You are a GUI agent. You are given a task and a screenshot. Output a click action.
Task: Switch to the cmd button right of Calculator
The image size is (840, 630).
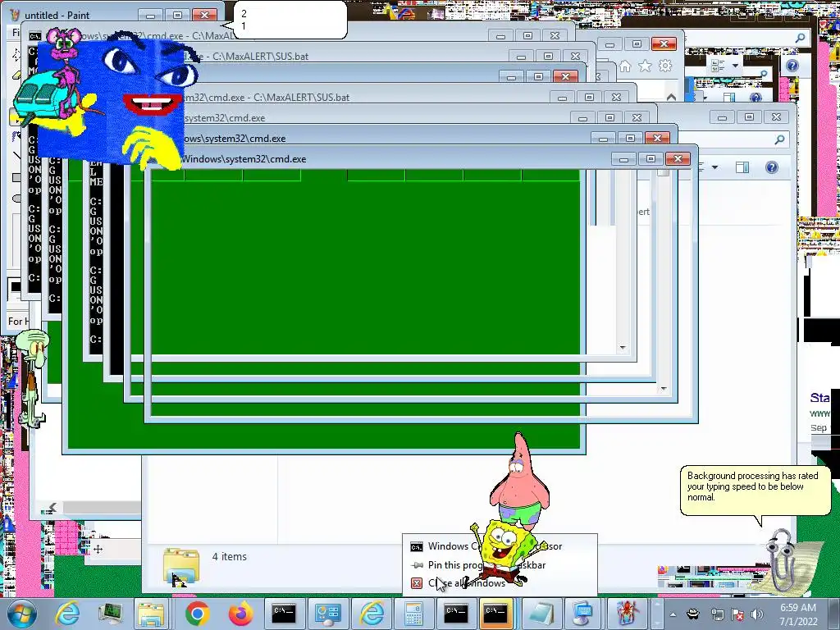[x=455, y=614]
